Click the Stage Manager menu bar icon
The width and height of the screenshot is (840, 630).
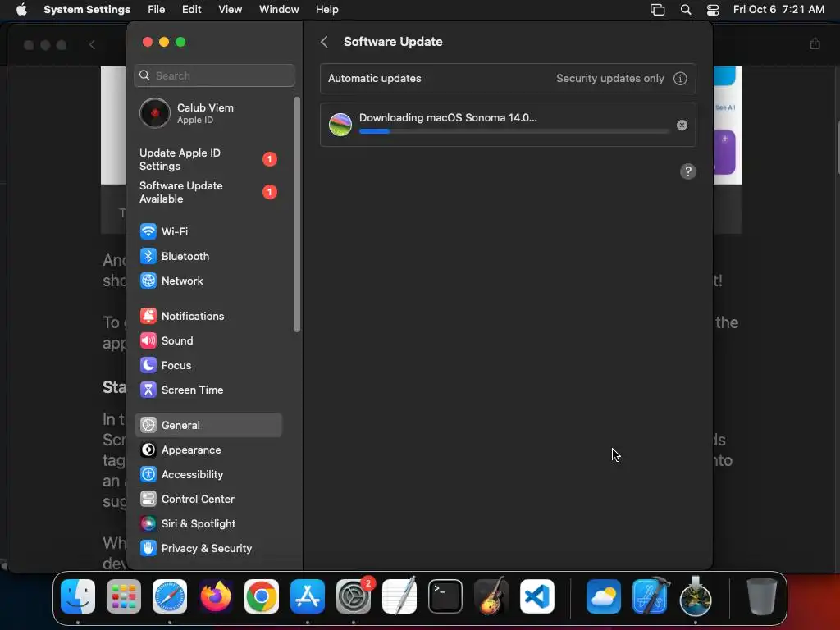pyautogui.click(x=657, y=10)
